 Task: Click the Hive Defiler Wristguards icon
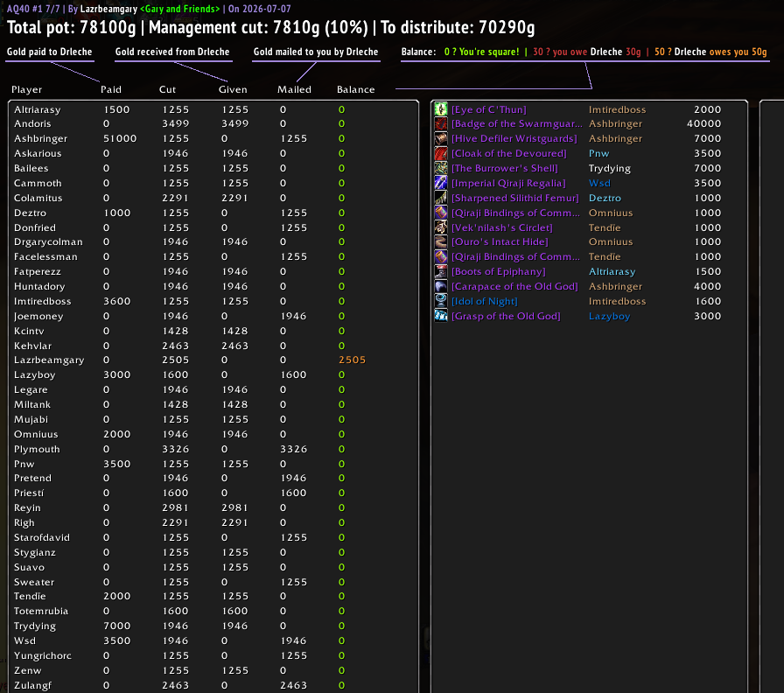440,138
